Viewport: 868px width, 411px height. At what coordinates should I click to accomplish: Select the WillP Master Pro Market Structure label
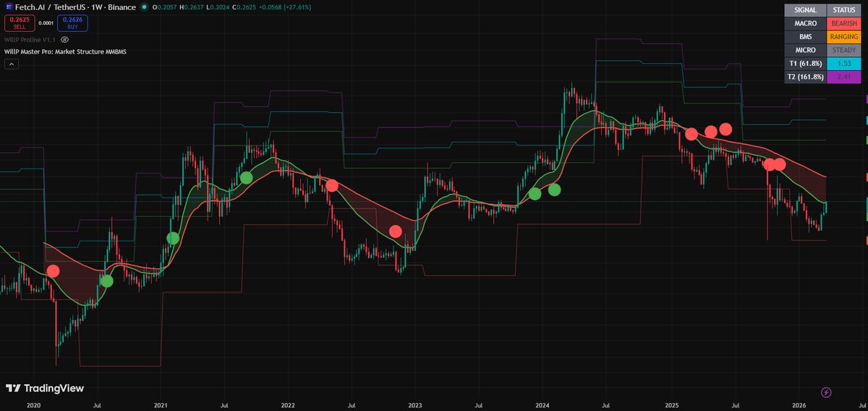66,52
